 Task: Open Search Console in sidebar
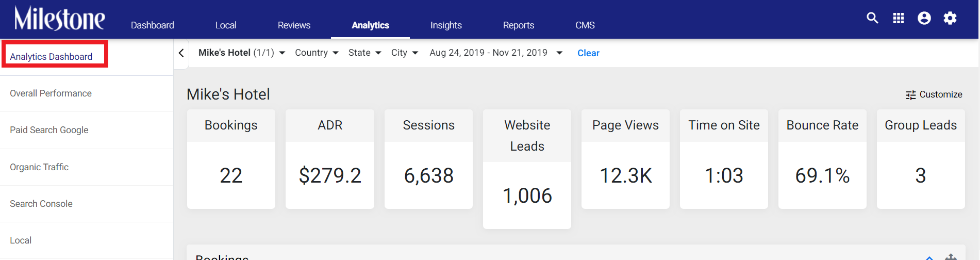click(41, 204)
